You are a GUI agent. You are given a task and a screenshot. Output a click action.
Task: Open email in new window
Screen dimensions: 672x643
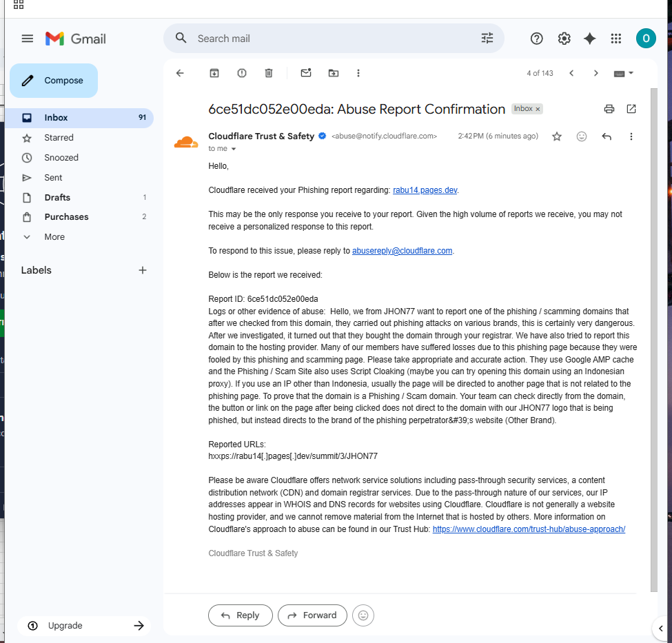tap(631, 109)
